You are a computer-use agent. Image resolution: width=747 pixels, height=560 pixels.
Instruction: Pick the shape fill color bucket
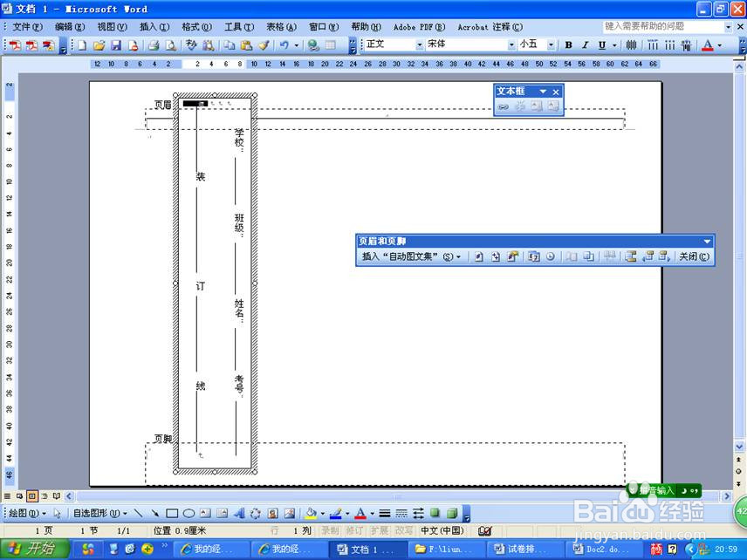coord(311,513)
